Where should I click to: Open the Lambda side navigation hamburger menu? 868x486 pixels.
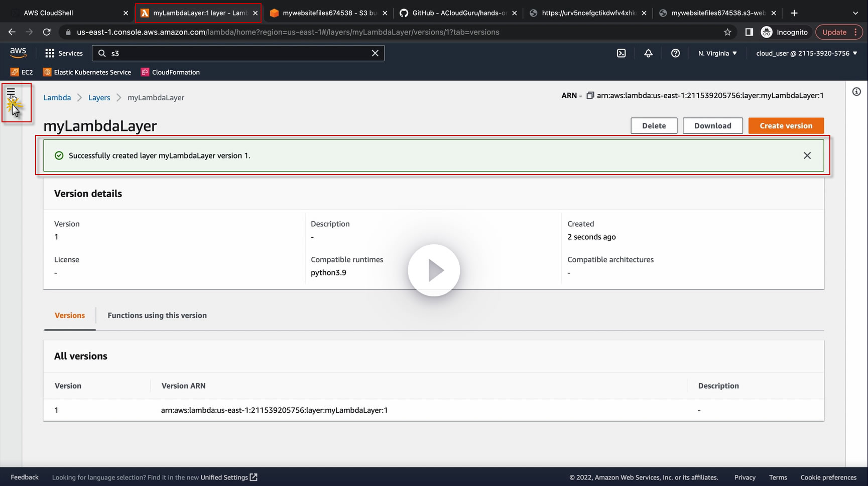tap(11, 92)
